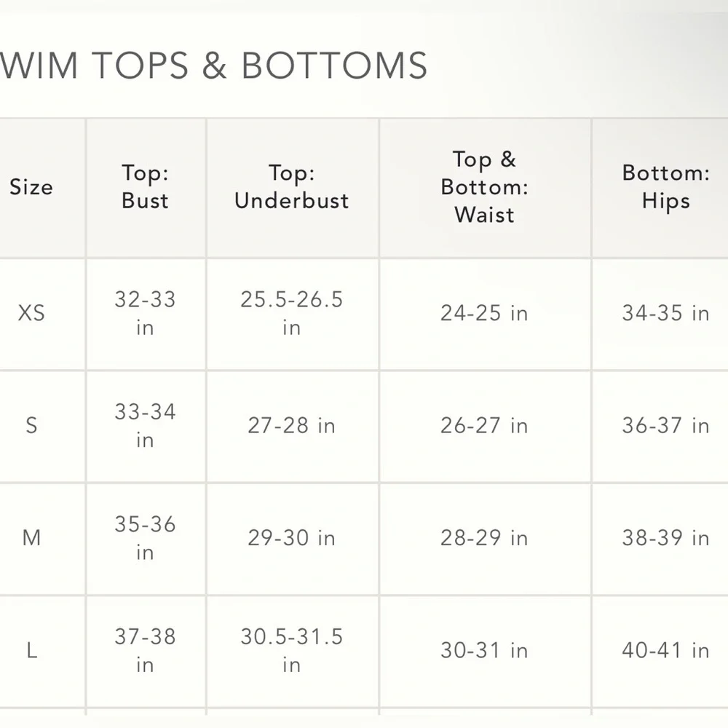
Task: Select the 34-35 in hips cell
Action: click(666, 313)
